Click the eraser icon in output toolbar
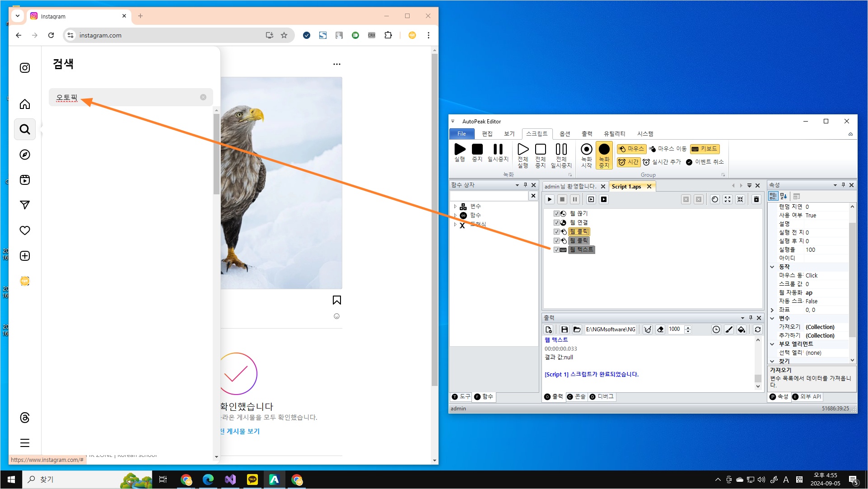Image resolution: width=868 pixels, height=489 pixels. coord(660,329)
